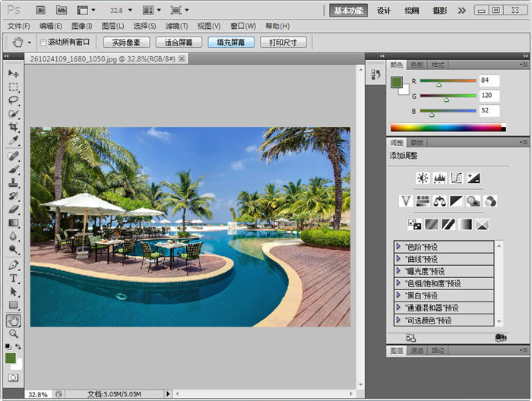Open the 图层(L) menu
The image size is (532, 401).
pos(112,26)
